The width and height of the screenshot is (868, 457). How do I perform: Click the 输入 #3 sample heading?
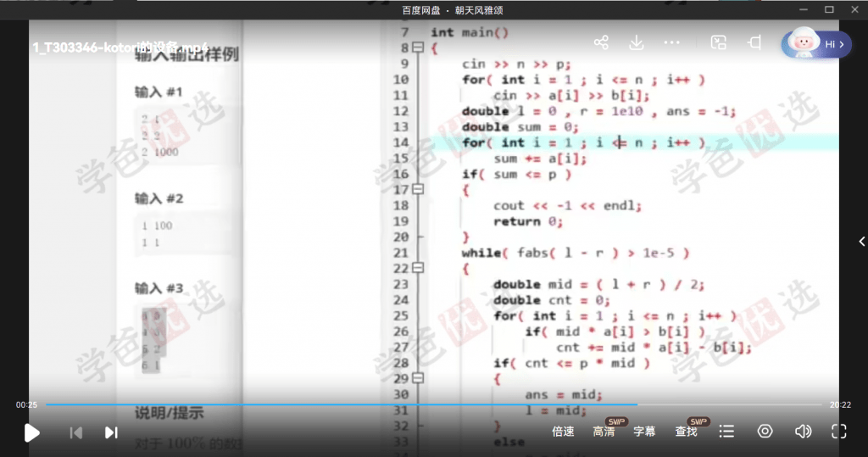click(x=159, y=288)
